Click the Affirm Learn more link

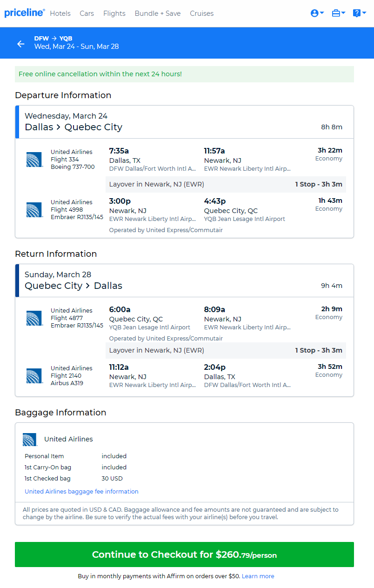coord(258,576)
